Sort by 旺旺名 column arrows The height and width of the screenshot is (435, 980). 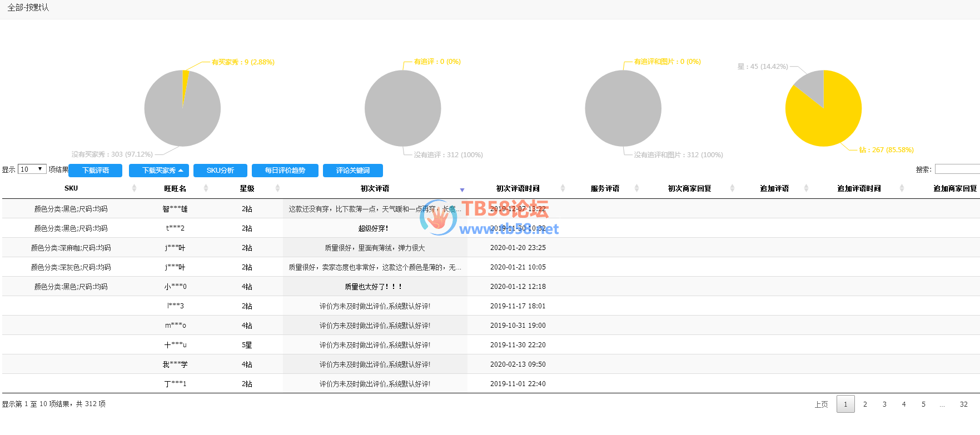206,188
